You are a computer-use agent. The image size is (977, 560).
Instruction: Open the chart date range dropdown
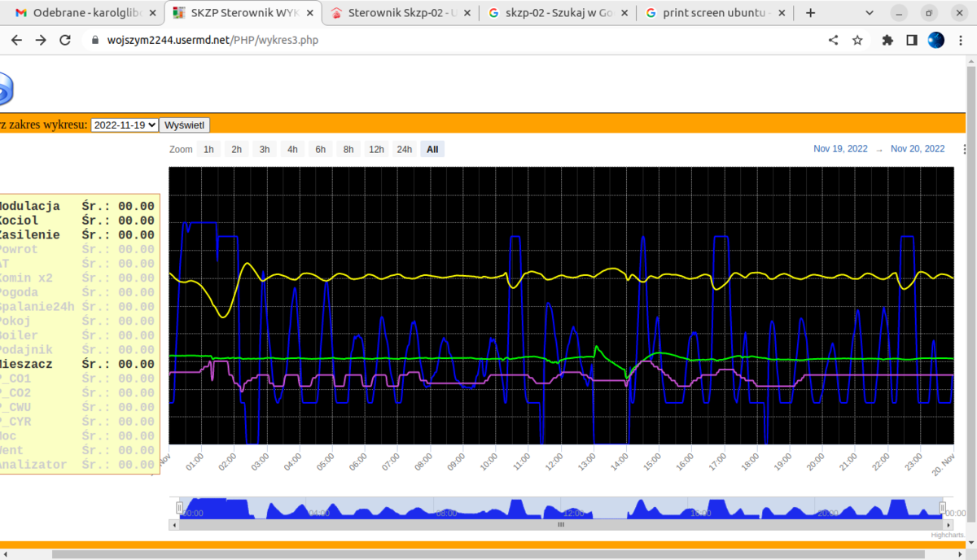[125, 125]
